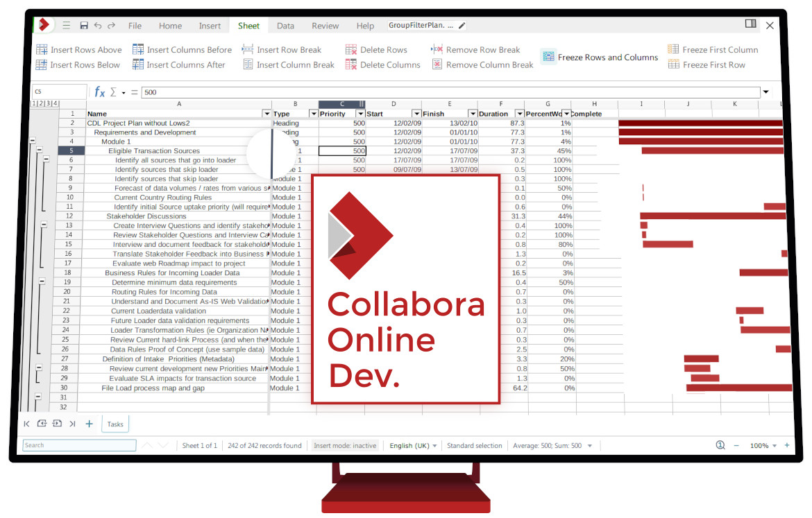
Task: Click Delete Rows
Action: coord(376,50)
